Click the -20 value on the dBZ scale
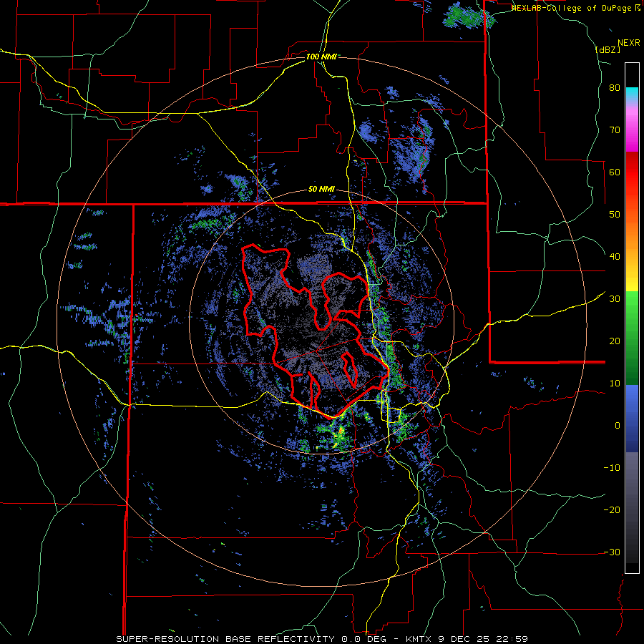644x644 pixels. click(612, 509)
